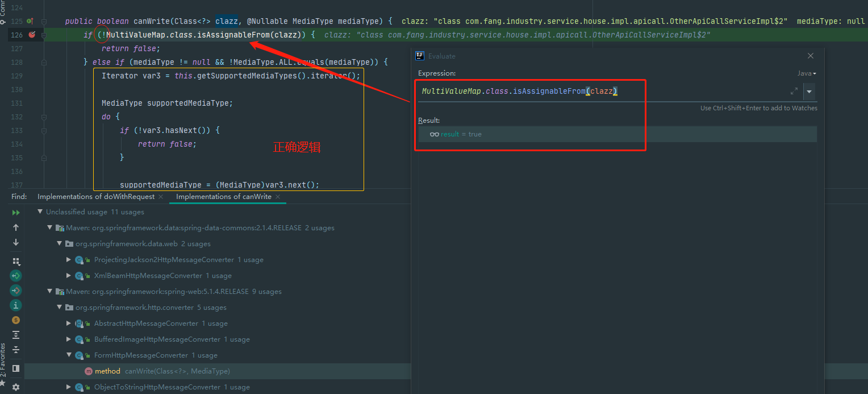Click line number 130 in the gutter

coord(16,89)
